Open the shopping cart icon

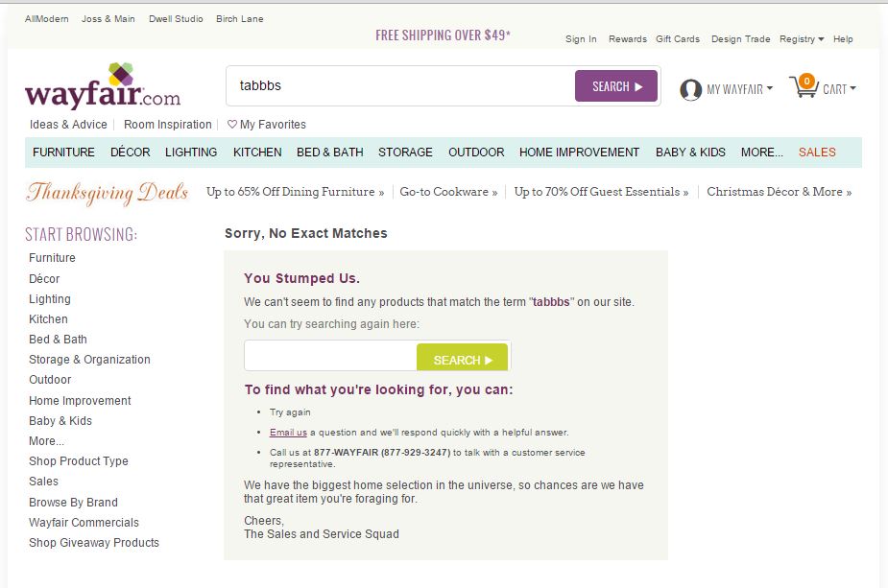[x=803, y=86]
